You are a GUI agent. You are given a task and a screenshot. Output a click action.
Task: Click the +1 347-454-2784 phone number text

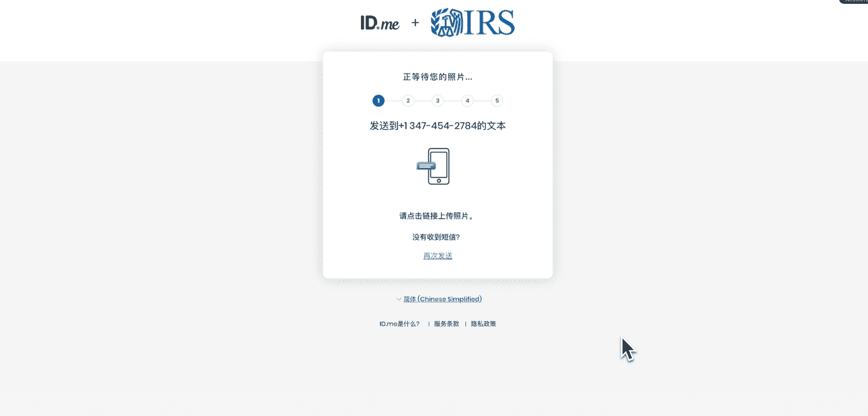pos(437,126)
